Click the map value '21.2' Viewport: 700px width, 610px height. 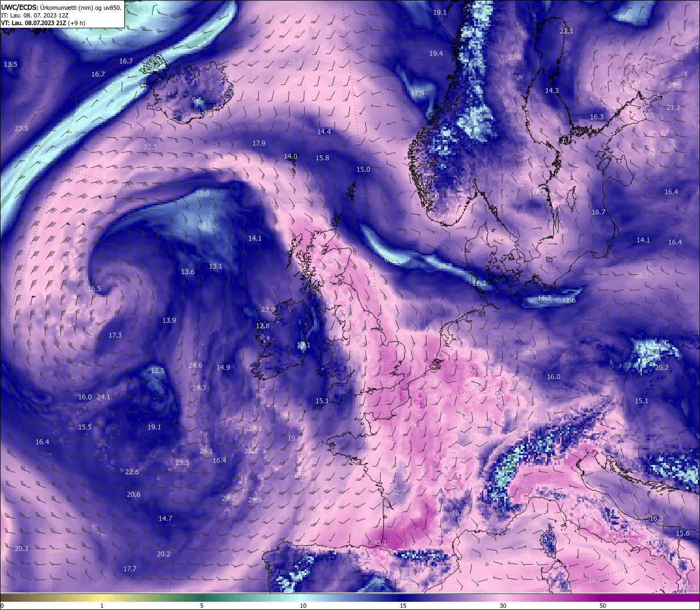(x=673, y=107)
